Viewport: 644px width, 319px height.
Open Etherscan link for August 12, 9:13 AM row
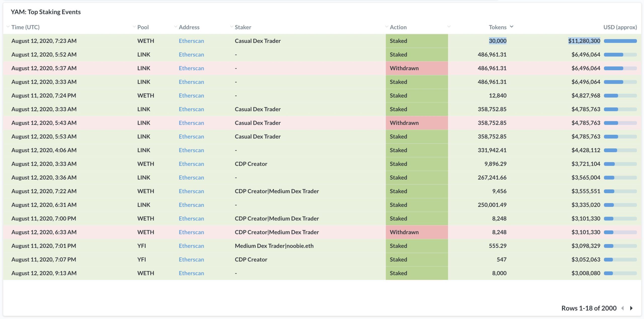pyautogui.click(x=191, y=273)
